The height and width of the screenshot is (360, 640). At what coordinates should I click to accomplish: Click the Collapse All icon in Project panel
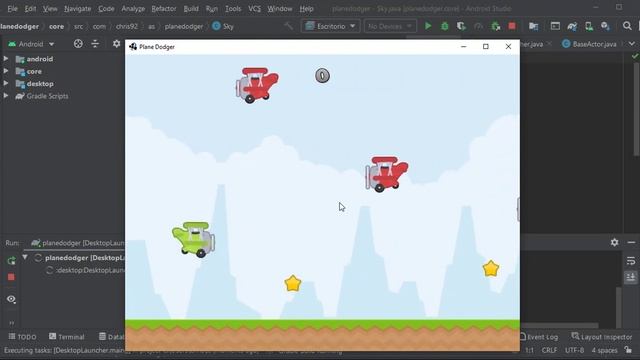95,44
